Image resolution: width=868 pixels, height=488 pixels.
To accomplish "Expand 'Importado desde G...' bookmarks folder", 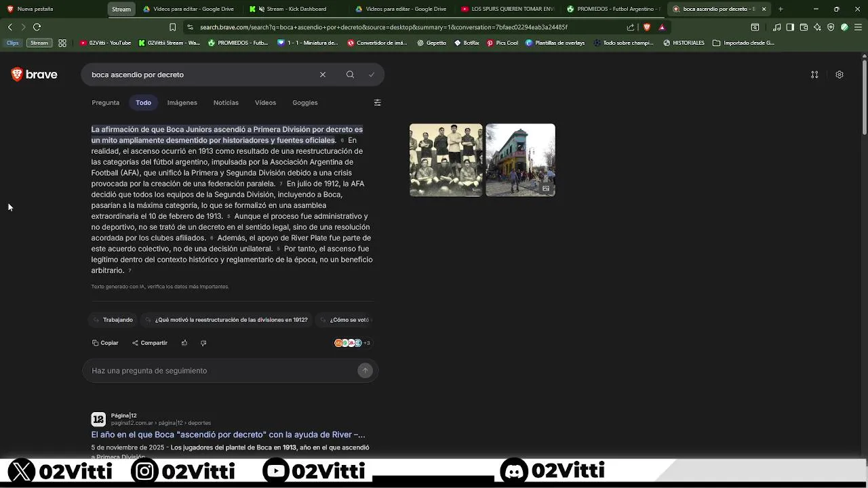I will [743, 43].
